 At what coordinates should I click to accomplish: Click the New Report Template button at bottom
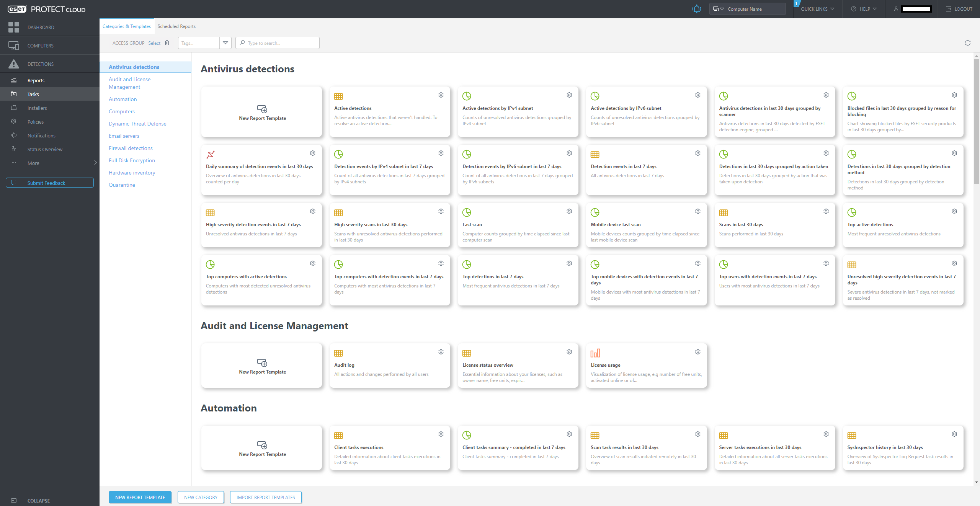[140, 497]
